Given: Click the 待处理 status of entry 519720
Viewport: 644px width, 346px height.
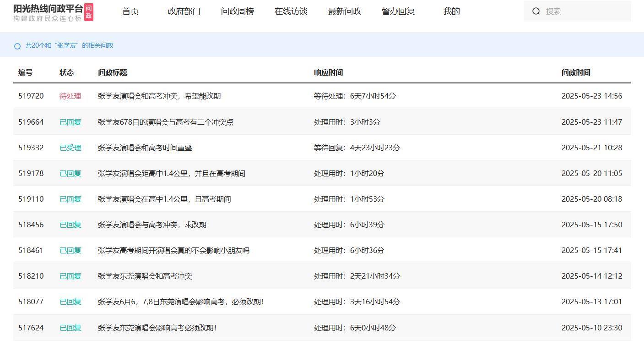Looking at the screenshot, I should [x=70, y=96].
